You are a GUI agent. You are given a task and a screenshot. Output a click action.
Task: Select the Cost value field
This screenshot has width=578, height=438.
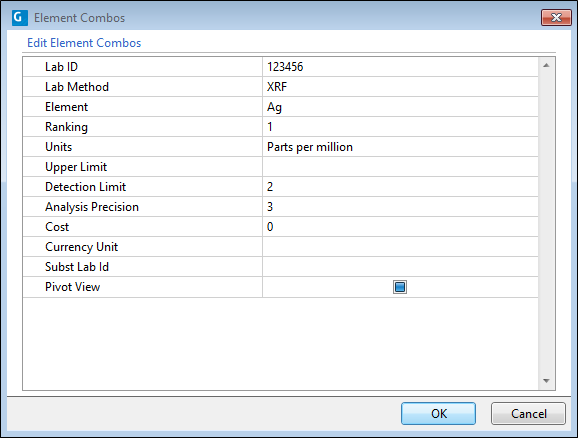(x=400, y=227)
